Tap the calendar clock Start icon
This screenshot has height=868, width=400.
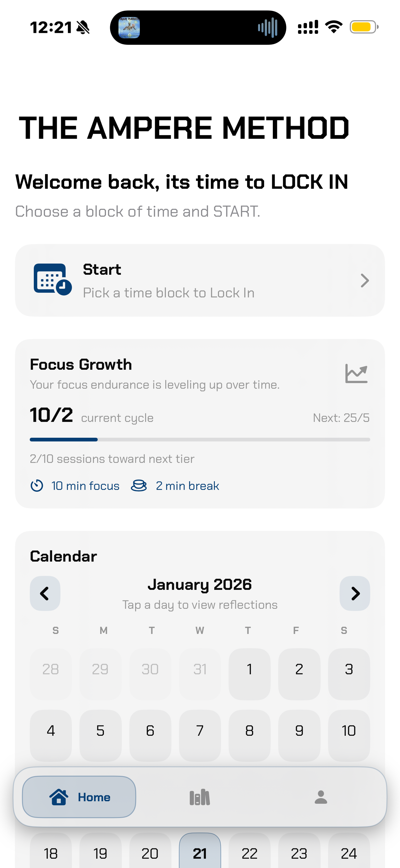point(52,280)
